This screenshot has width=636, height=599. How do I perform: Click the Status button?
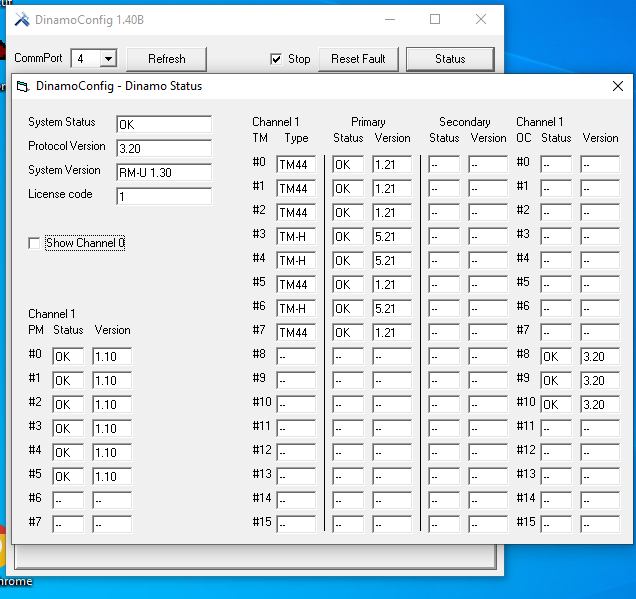coord(450,59)
